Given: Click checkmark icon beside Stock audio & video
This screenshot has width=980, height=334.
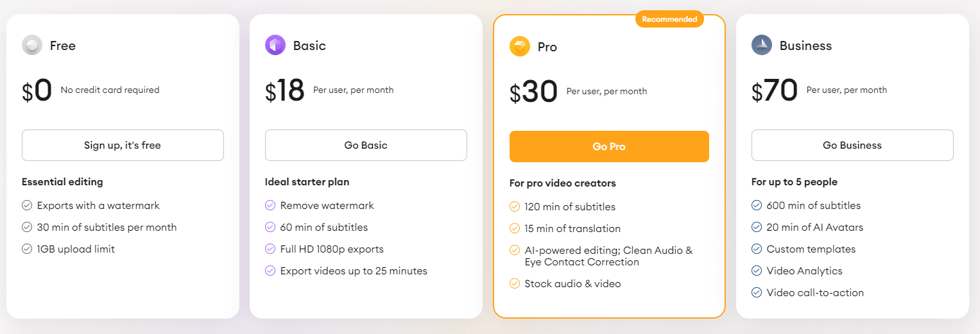Looking at the screenshot, I should 515,283.
